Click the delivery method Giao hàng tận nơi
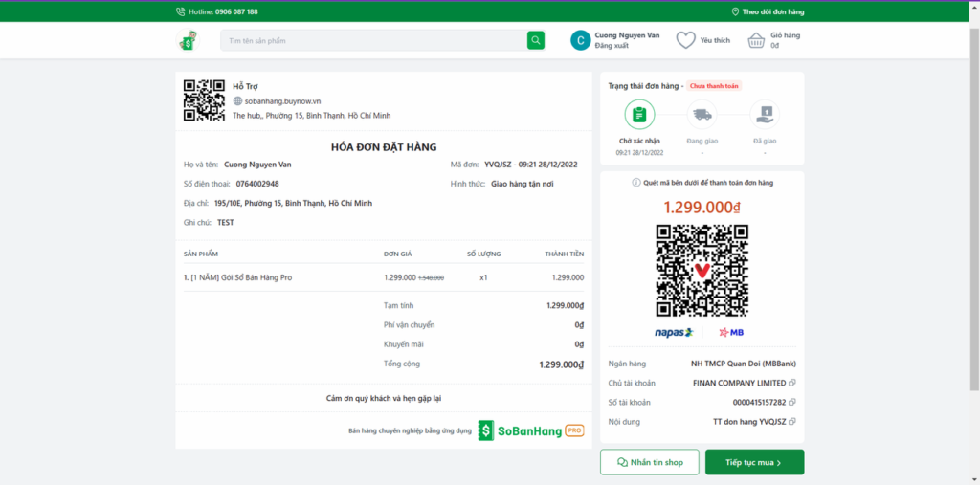Image resolution: width=980 pixels, height=485 pixels. pos(523,184)
